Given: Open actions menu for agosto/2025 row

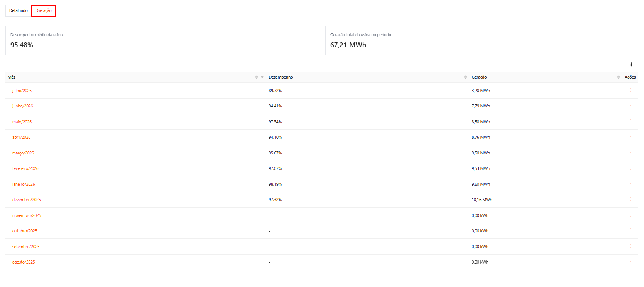Looking at the screenshot, I should pyautogui.click(x=630, y=262).
